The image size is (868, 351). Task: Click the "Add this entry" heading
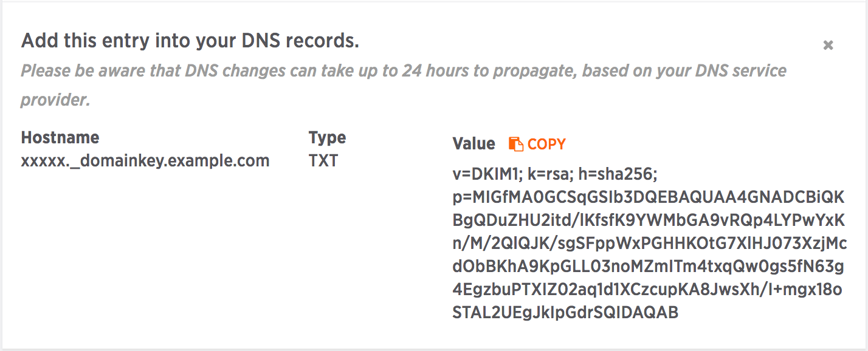coord(190,41)
